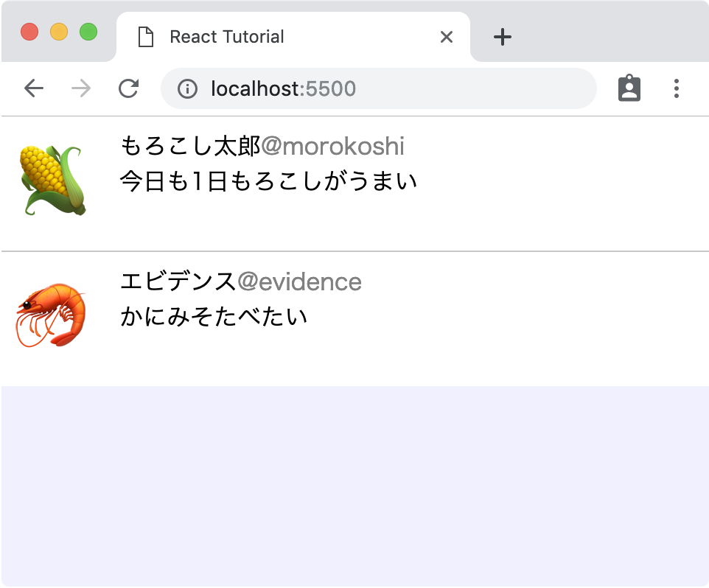Click the post text かにみそたべたい
709x588 pixels.
tap(214, 316)
